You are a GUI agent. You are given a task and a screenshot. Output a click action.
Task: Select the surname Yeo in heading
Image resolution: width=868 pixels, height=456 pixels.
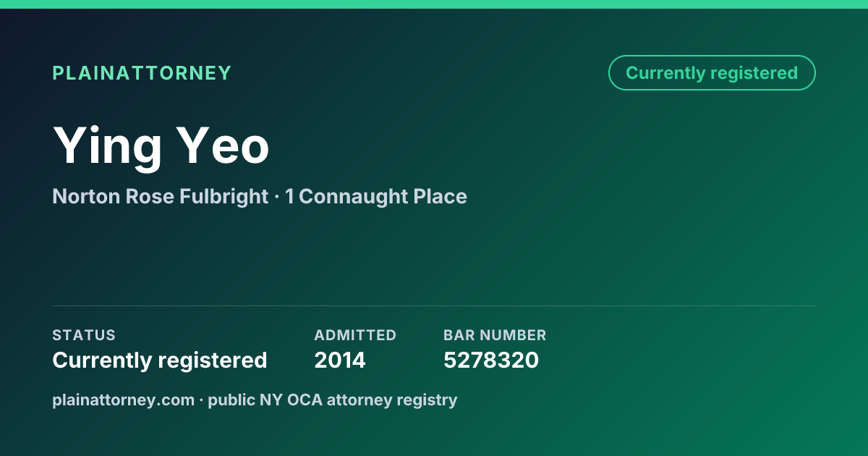point(224,145)
